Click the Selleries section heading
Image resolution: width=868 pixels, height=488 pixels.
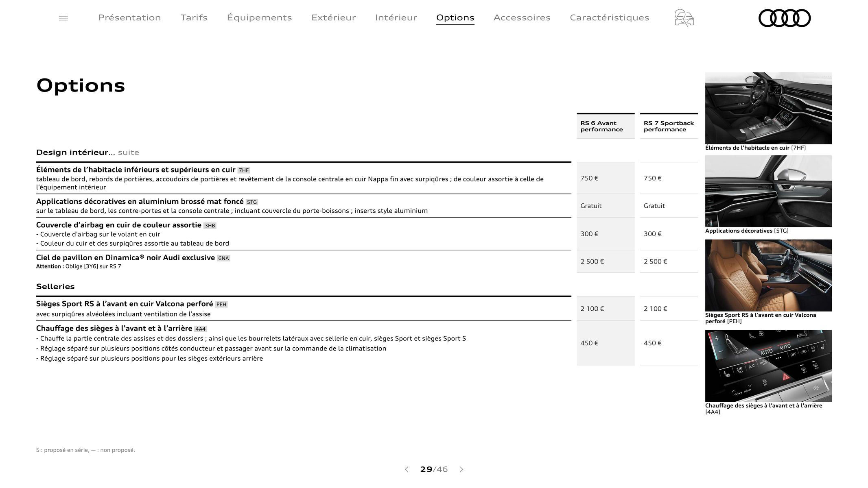pyautogui.click(x=55, y=286)
